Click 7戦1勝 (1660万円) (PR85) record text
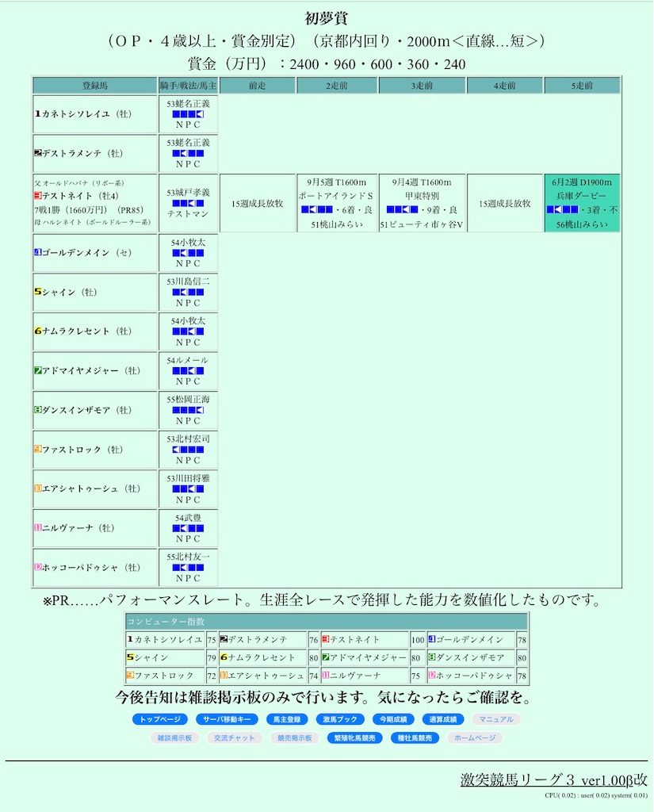The width and height of the screenshot is (654, 812). (x=89, y=209)
